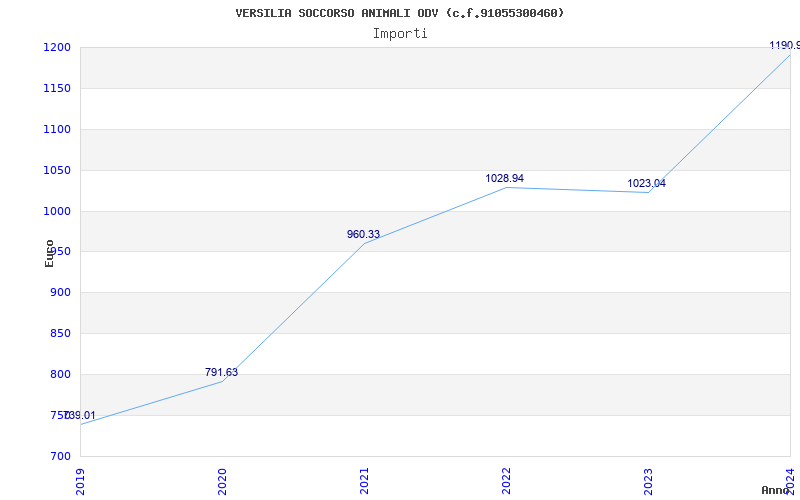Click the 1000 y-axis tick label
This screenshot has height=500, width=800.
57,211
